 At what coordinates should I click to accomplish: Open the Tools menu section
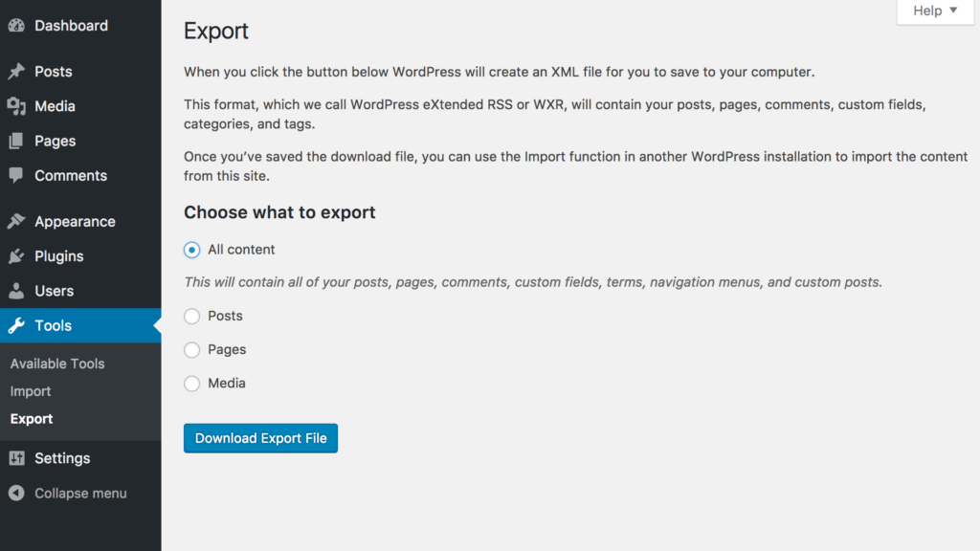click(54, 325)
